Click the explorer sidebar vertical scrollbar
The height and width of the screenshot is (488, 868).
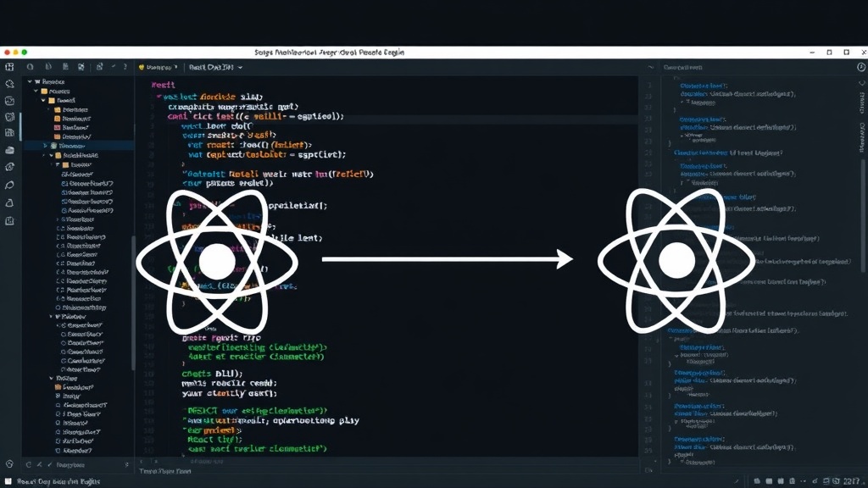click(x=133, y=303)
